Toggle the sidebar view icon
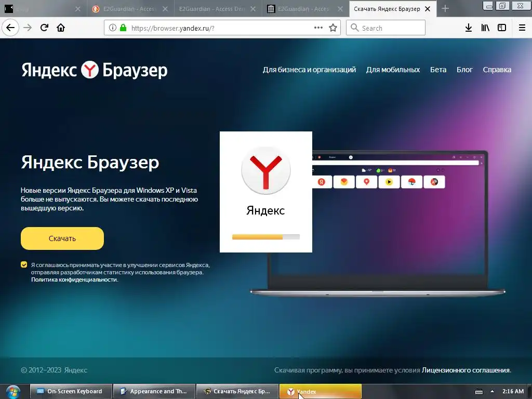This screenshot has width=532, height=399. [502, 28]
